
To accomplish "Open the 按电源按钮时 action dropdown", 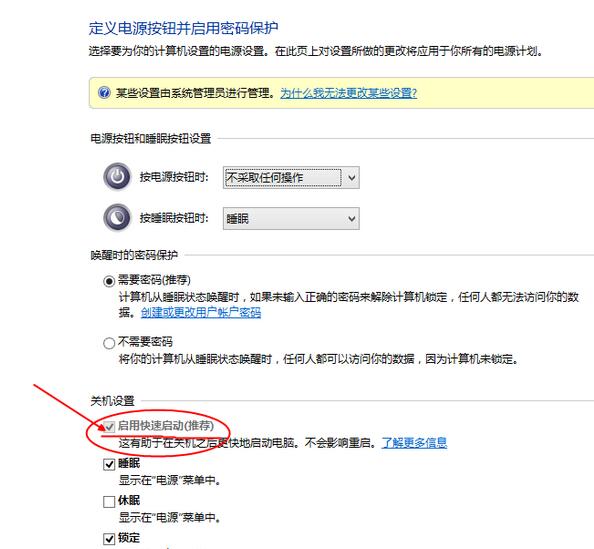I will pos(291,177).
